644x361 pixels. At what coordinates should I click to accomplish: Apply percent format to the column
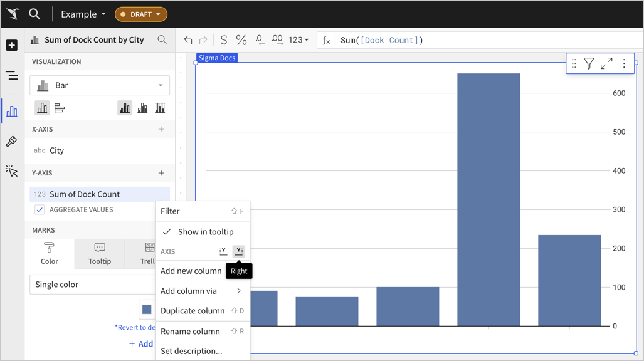click(x=241, y=40)
